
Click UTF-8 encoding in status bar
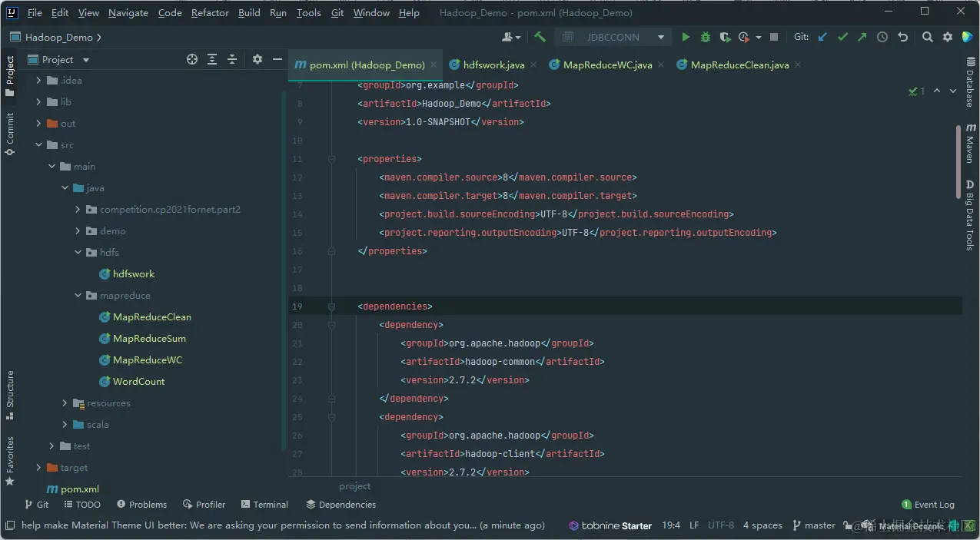pyautogui.click(x=720, y=525)
